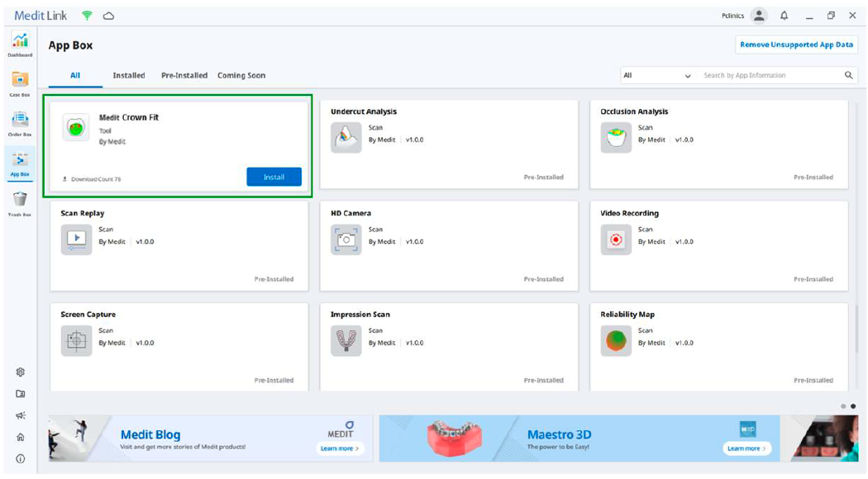Image resolution: width=868 pixels, height=479 pixels.
Task: Select the first banner pagination dot
Action: point(843,406)
